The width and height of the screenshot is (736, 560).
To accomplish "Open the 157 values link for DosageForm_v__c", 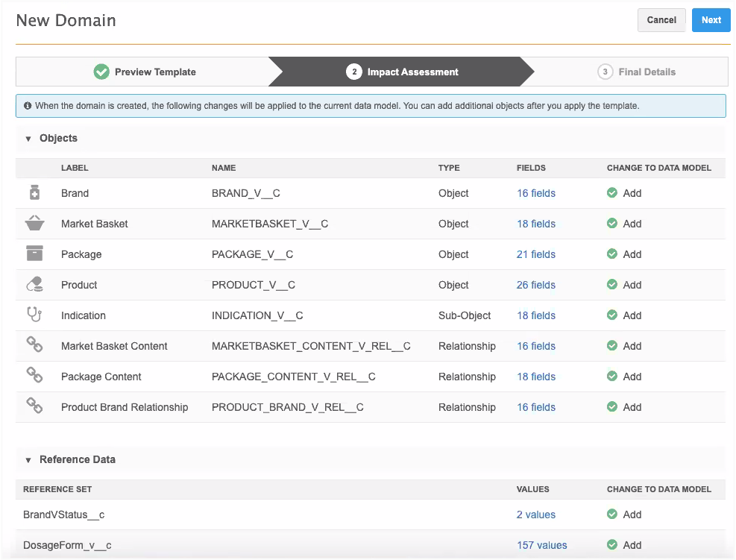I will pyautogui.click(x=541, y=545).
